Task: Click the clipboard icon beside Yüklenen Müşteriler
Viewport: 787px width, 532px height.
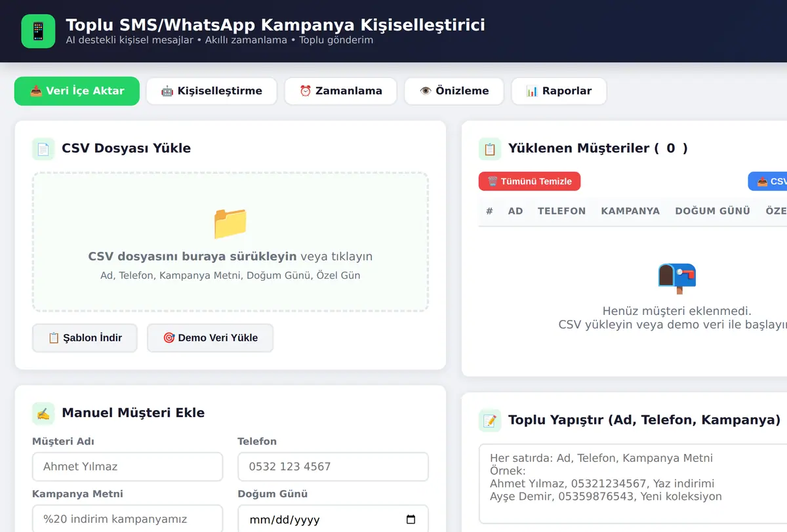Action: tap(490, 149)
